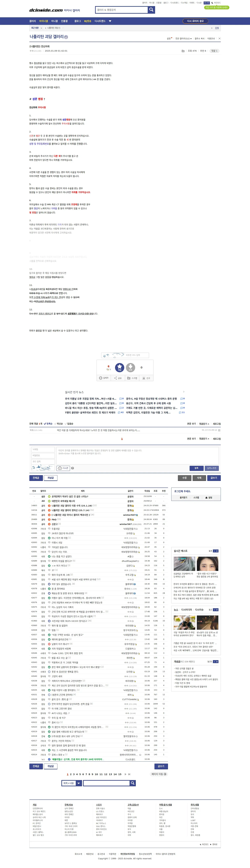Image resolution: width=250 pixels, height=868 pixels.
Task: Click the 갤주소 복사 link
Action: (199, 39)
